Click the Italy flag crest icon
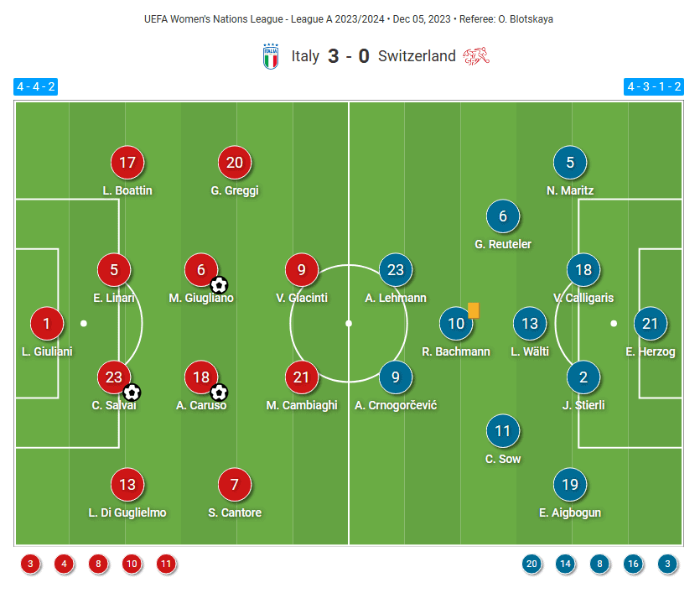This screenshot has height=593, width=700. click(270, 57)
